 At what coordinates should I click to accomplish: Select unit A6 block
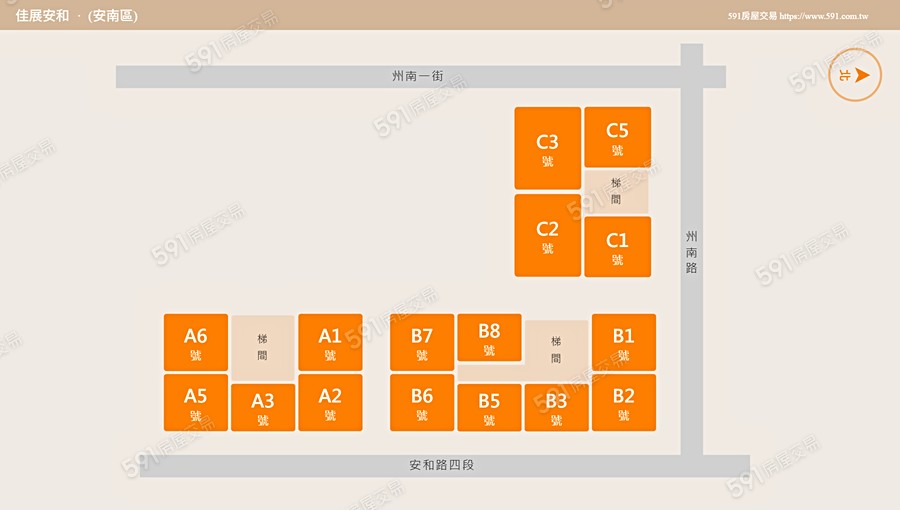point(196,342)
